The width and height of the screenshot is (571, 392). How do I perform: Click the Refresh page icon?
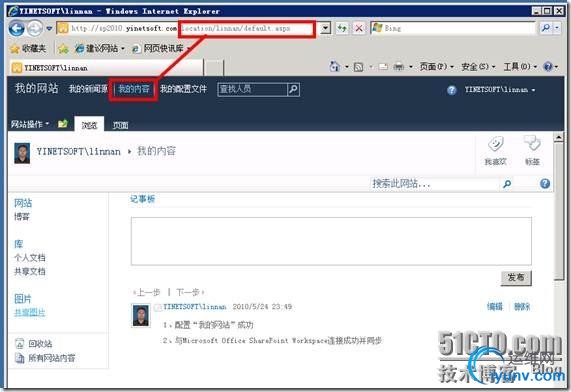point(342,28)
